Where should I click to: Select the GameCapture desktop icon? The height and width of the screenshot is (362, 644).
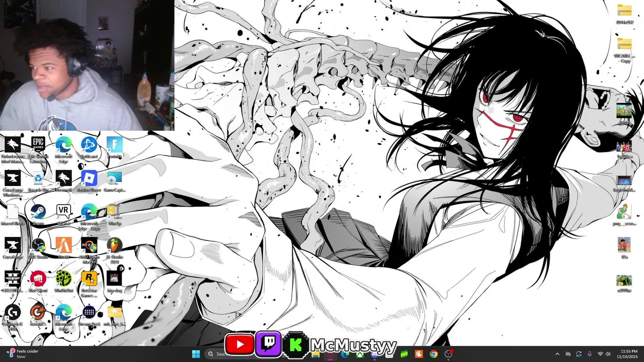[115, 182]
